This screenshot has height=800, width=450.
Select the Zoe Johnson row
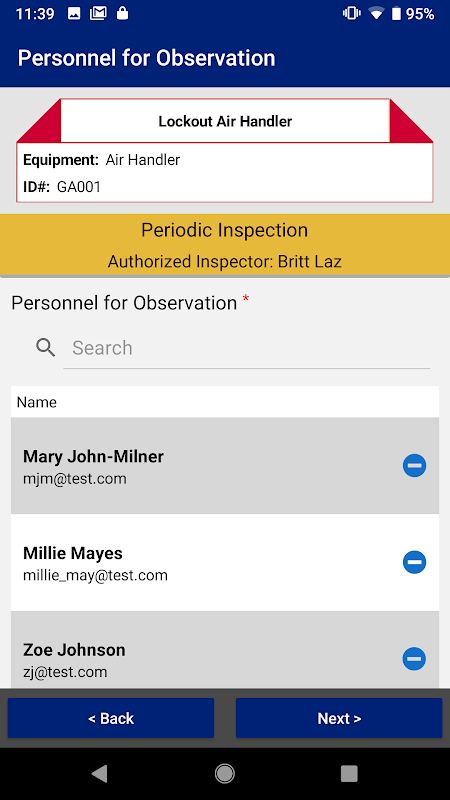tap(225, 649)
